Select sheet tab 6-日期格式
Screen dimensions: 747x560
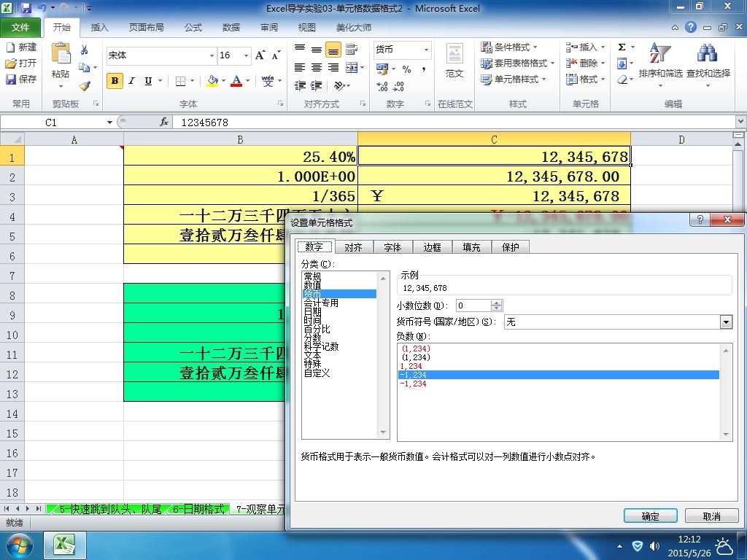tap(198, 510)
